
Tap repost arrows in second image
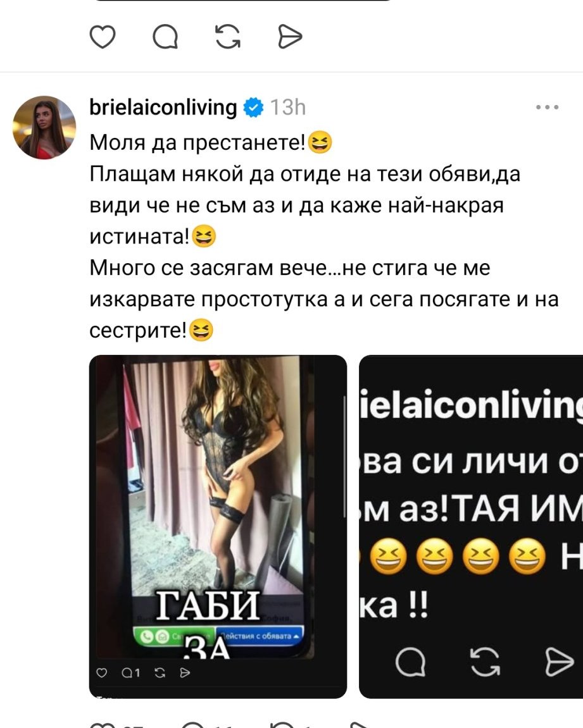tap(486, 662)
